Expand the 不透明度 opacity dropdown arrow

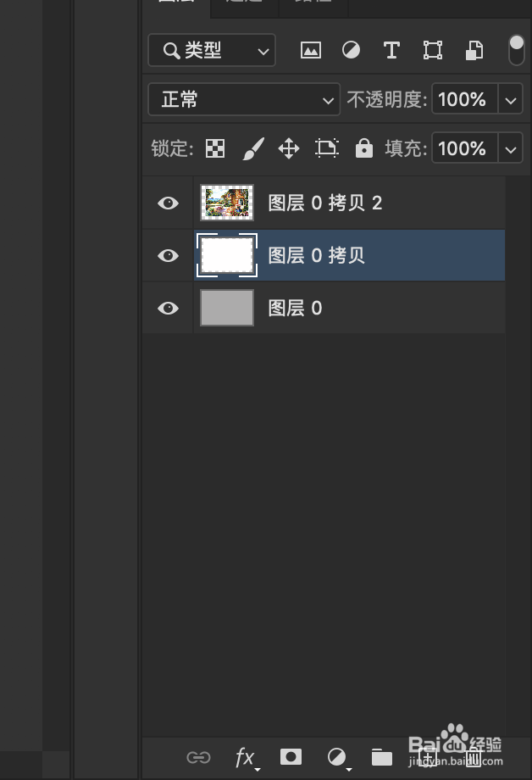pyautogui.click(x=510, y=100)
